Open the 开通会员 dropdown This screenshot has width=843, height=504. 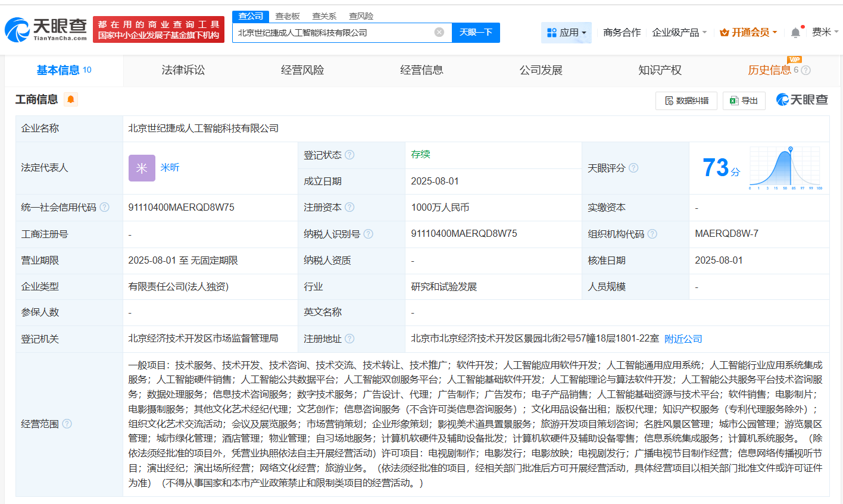coord(748,33)
